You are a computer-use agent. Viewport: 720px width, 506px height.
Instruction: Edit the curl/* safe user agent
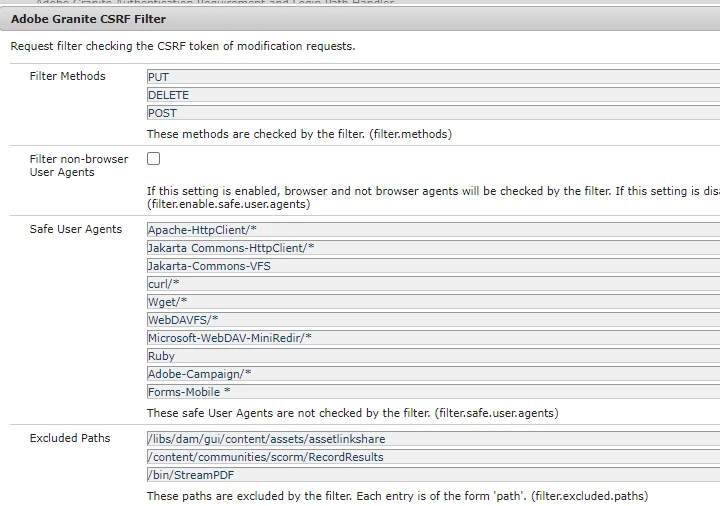click(x=433, y=283)
